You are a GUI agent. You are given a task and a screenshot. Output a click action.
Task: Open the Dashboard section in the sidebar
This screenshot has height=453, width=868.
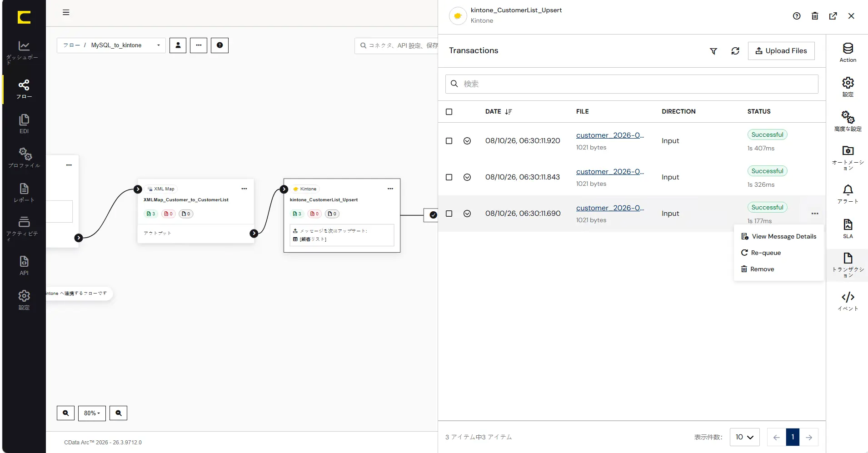click(24, 52)
